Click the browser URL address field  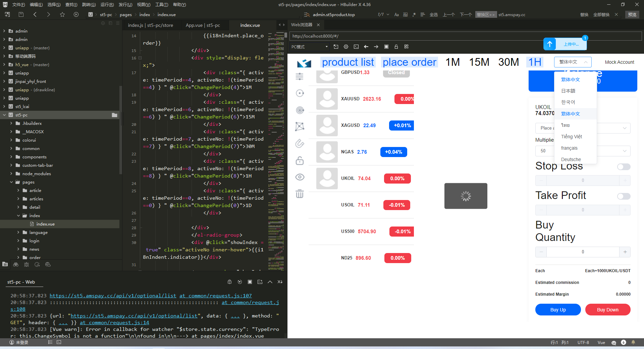tap(463, 36)
